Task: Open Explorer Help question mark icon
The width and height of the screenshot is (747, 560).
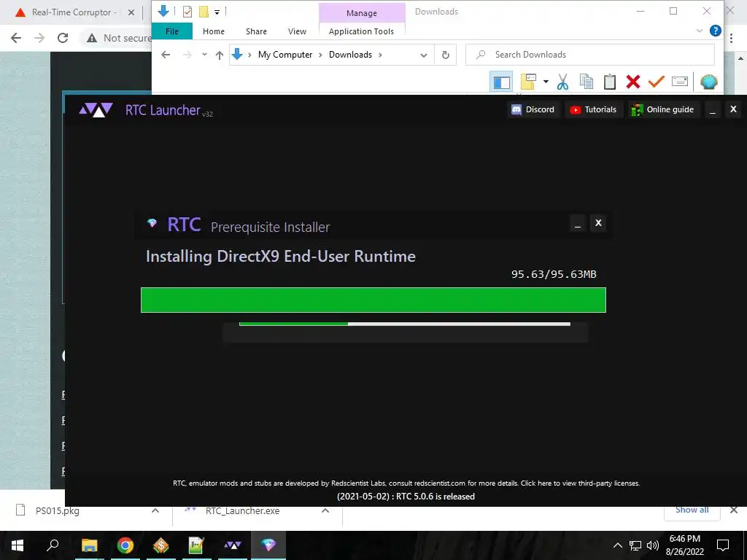Action: pyautogui.click(x=715, y=31)
